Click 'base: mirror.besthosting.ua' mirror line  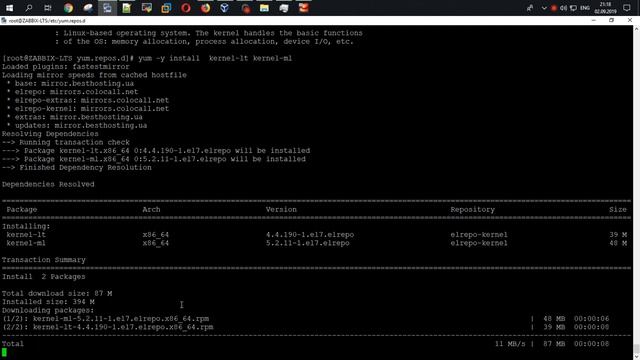click(74, 83)
